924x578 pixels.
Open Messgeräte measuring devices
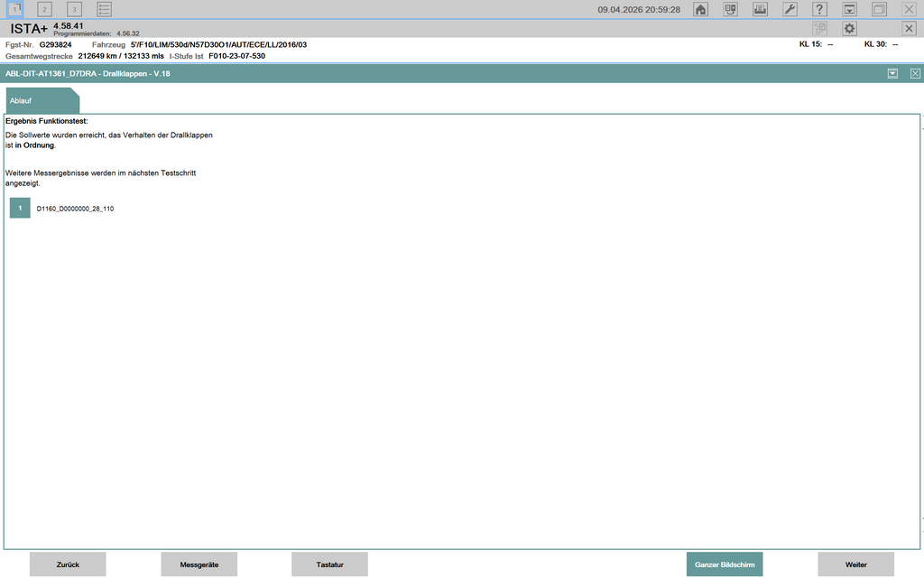(x=199, y=564)
